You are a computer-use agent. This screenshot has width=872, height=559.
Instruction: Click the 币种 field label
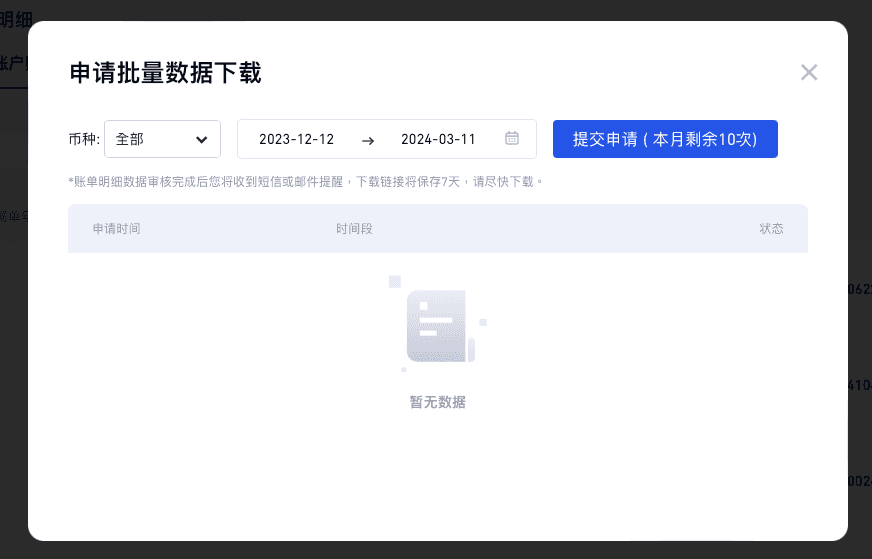pyautogui.click(x=83, y=139)
